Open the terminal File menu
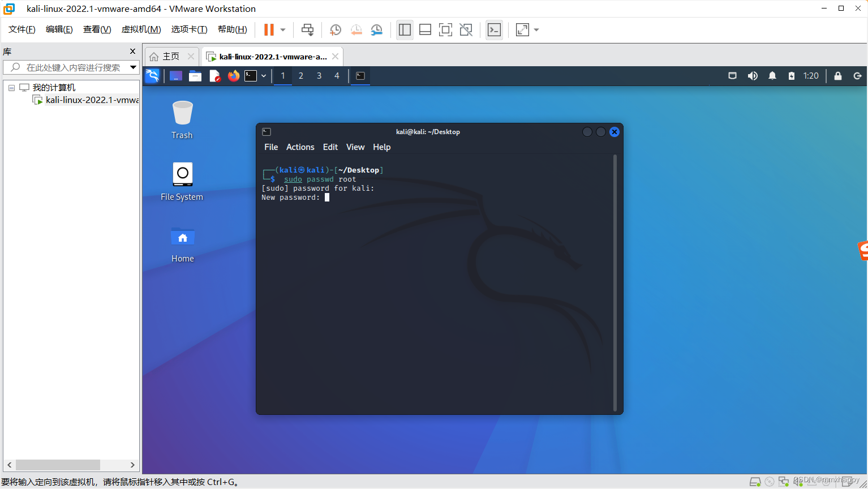 (271, 147)
